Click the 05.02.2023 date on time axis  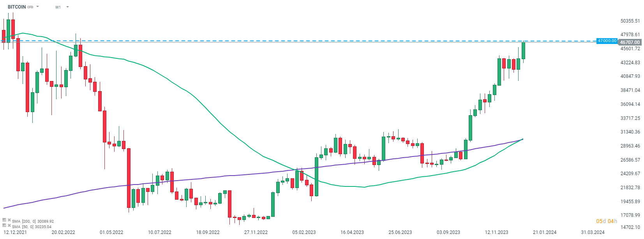[x=304, y=232]
